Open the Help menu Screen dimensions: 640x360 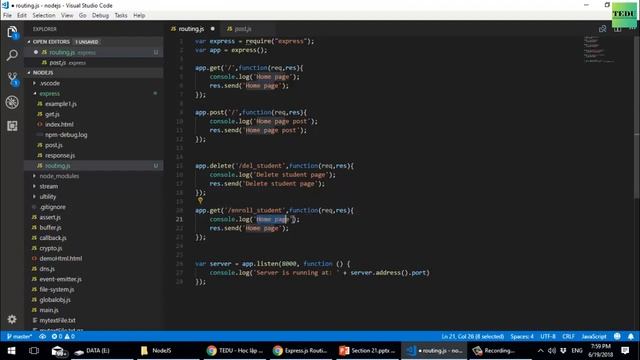click(139, 16)
